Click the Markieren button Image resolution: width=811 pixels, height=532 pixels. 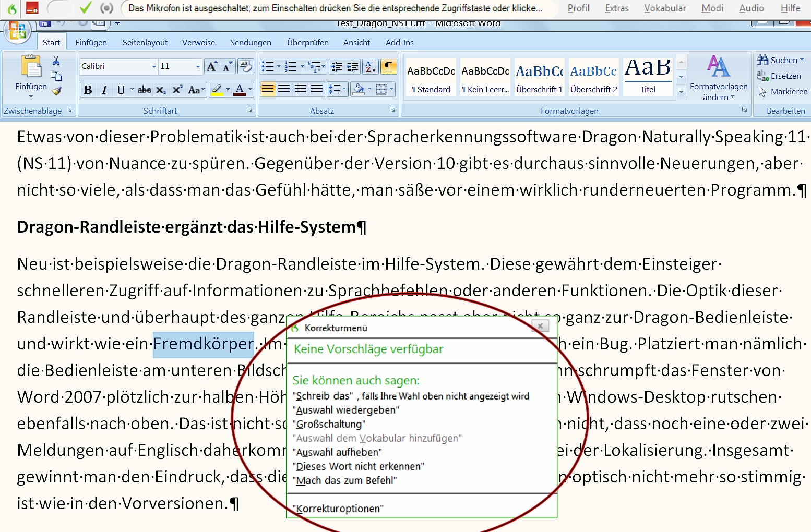click(x=783, y=92)
